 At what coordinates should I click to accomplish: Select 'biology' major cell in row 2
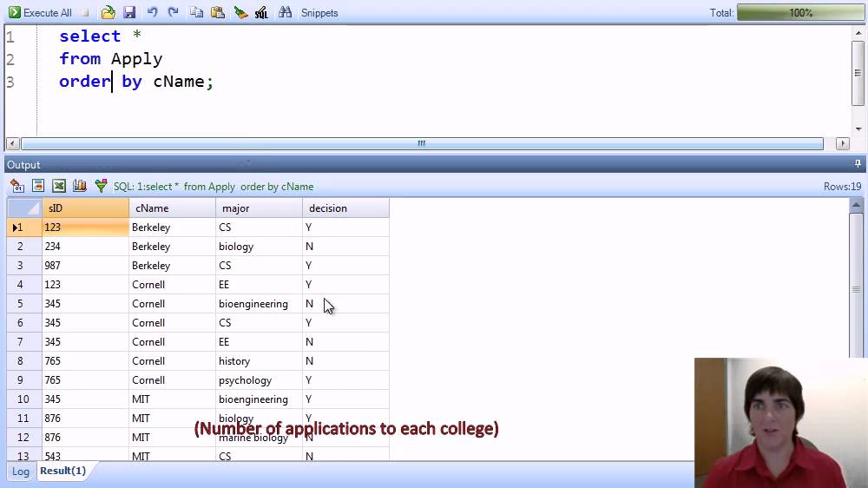click(x=259, y=247)
